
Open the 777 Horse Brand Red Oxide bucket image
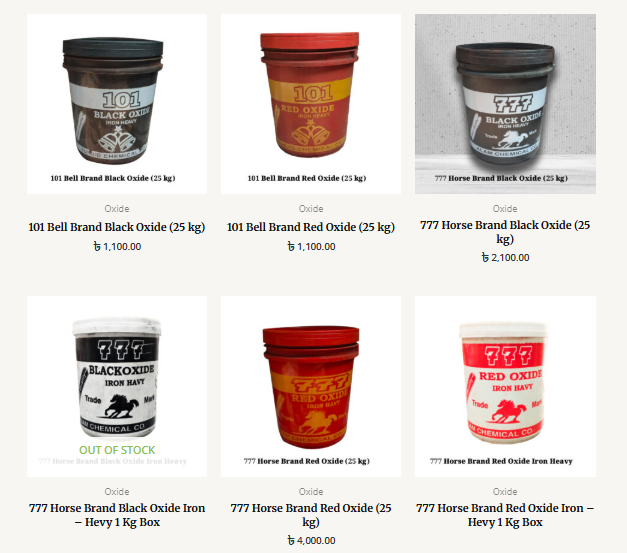point(311,386)
